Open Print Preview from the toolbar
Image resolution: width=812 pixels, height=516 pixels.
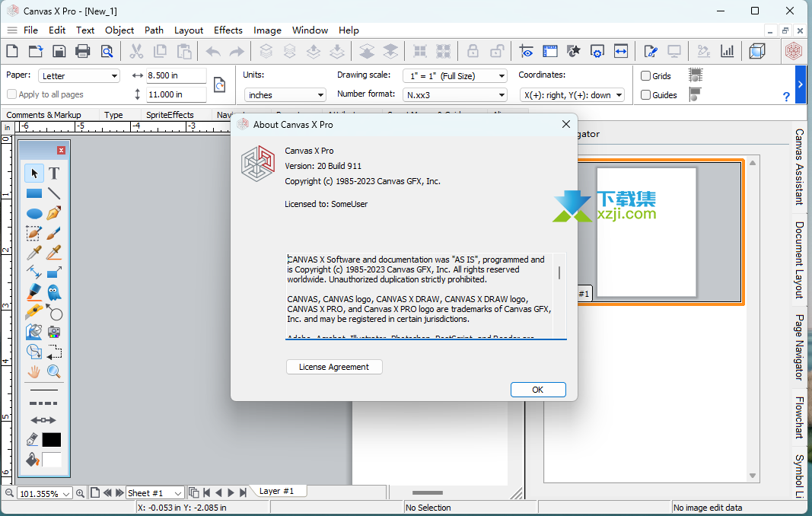107,51
